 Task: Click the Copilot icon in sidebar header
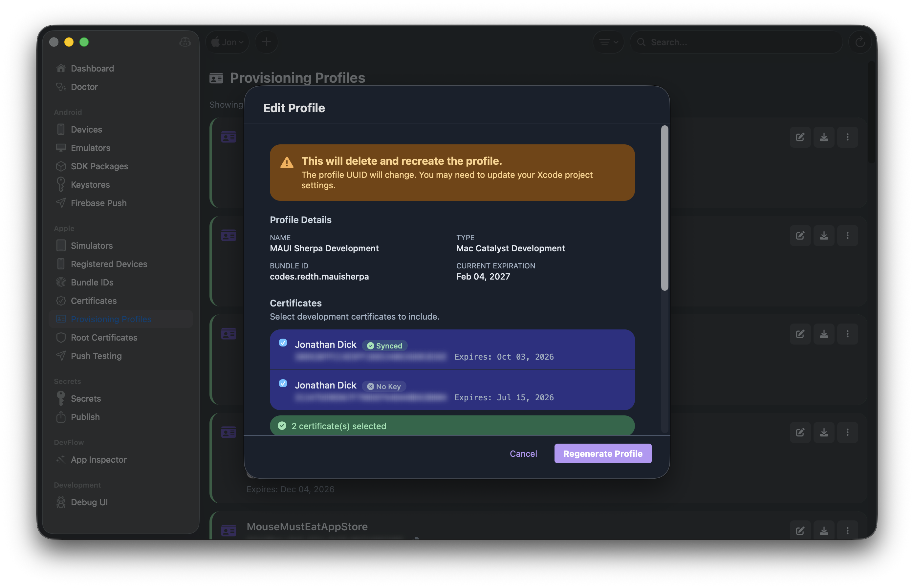click(185, 42)
